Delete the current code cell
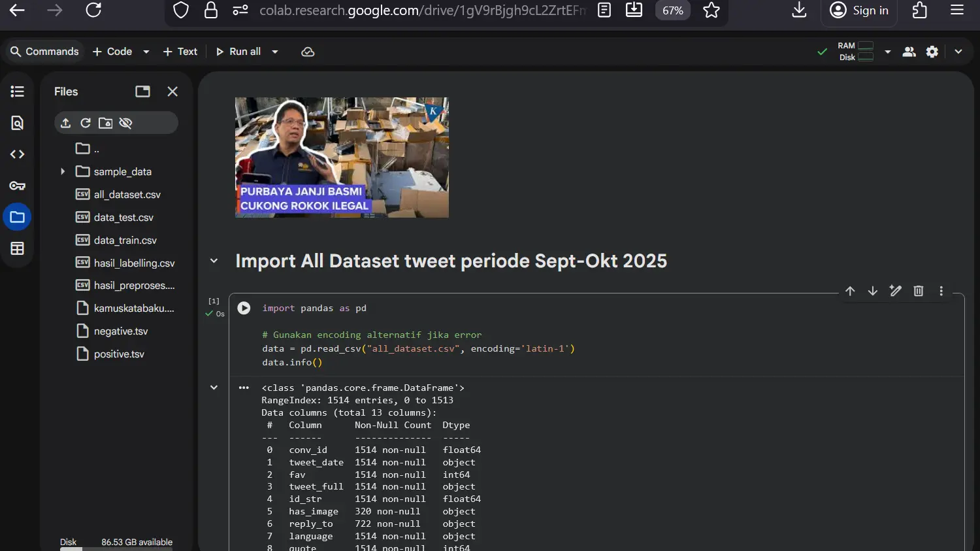This screenshot has height=551, width=980. [x=918, y=291]
